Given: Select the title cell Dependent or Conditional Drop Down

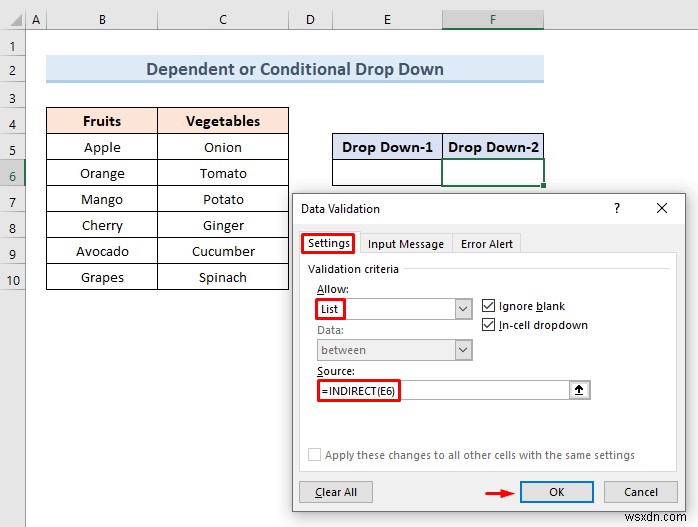Looking at the screenshot, I should tap(295, 69).
